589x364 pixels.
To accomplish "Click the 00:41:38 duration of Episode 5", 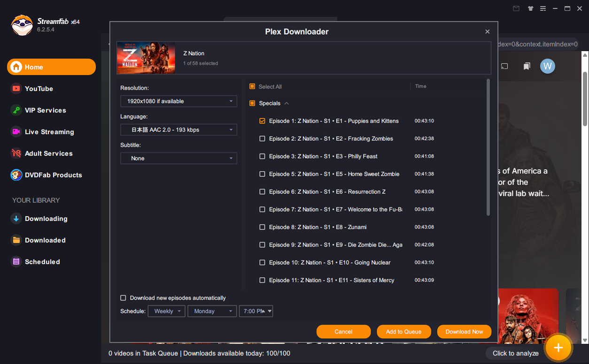I will pyautogui.click(x=424, y=174).
